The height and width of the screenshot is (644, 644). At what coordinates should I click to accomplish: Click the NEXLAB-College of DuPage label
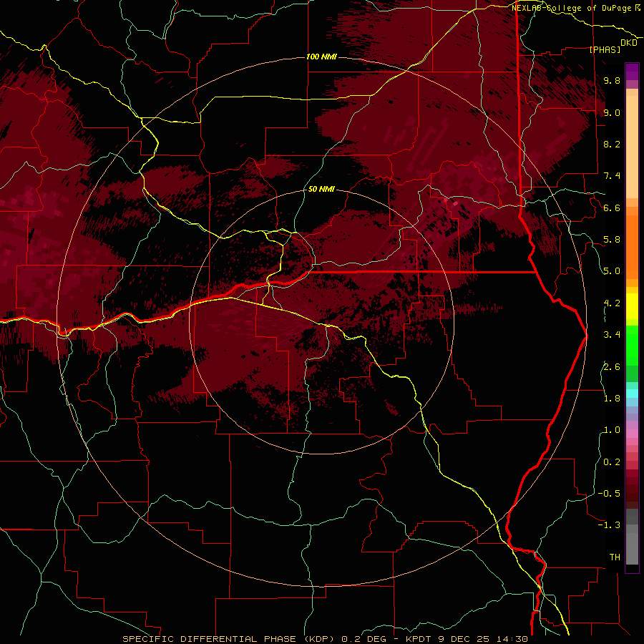pos(571,8)
